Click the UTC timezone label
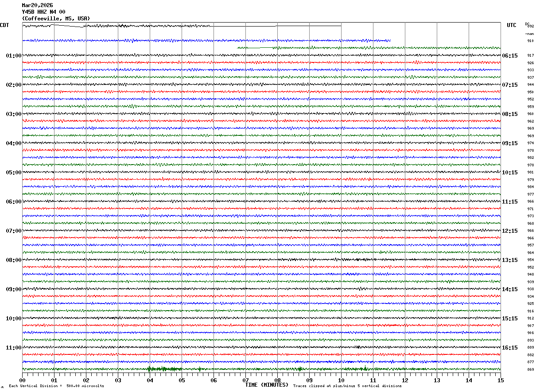 pos(512,25)
